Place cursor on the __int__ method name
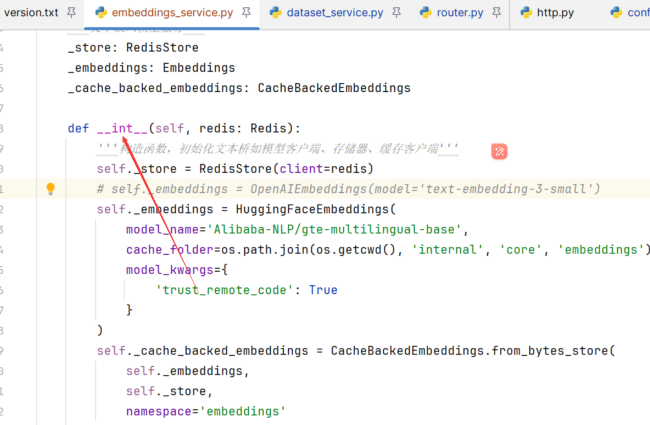This screenshot has width=650, height=425. tap(122, 129)
